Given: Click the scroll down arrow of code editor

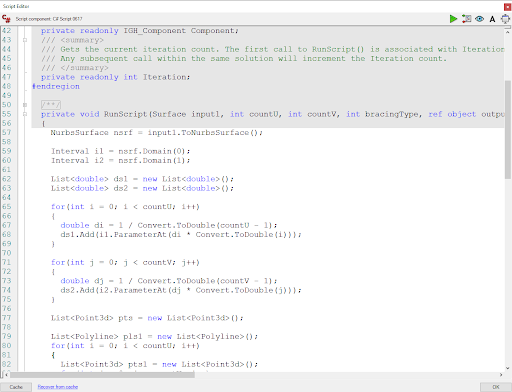Looking at the screenshot, I should (x=507, y=368).
